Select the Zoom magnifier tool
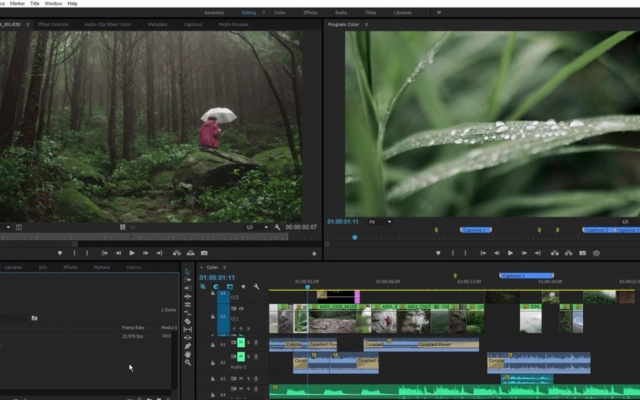The height and width of the screenshot is (400, 640). pos(187,362)
